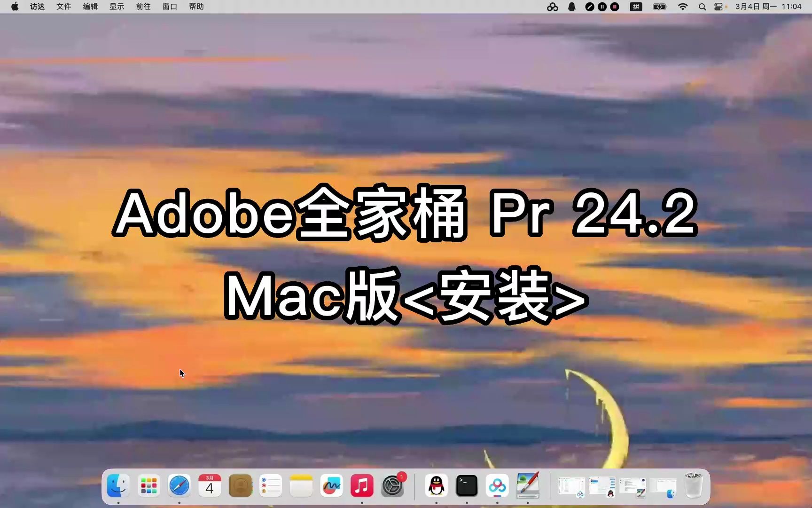Open Music app from the Dock

click(362, 485)
